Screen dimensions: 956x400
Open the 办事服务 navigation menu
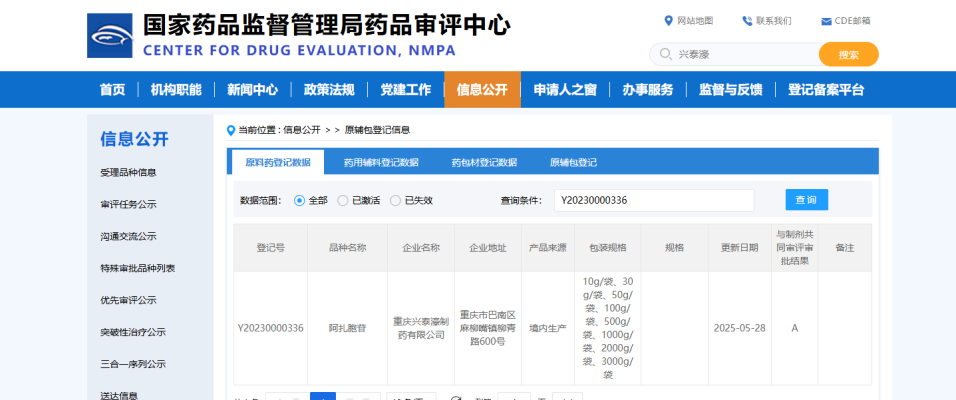click(647, 90)
